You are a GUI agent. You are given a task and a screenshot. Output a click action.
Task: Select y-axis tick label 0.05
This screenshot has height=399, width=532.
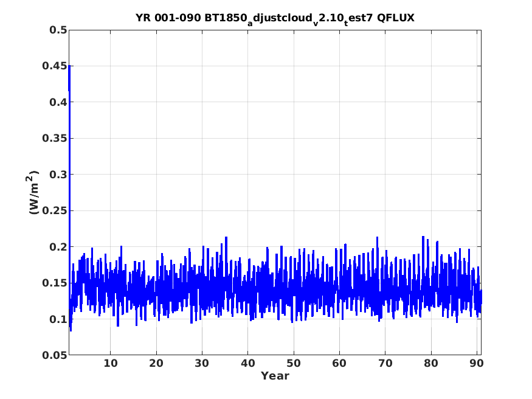(x=55, y=355)
